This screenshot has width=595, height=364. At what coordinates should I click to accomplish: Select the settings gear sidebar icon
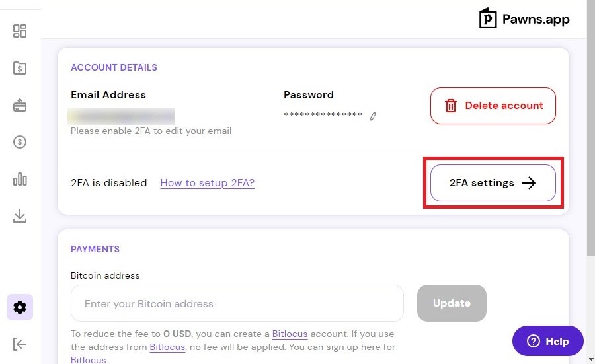(20, 307)
